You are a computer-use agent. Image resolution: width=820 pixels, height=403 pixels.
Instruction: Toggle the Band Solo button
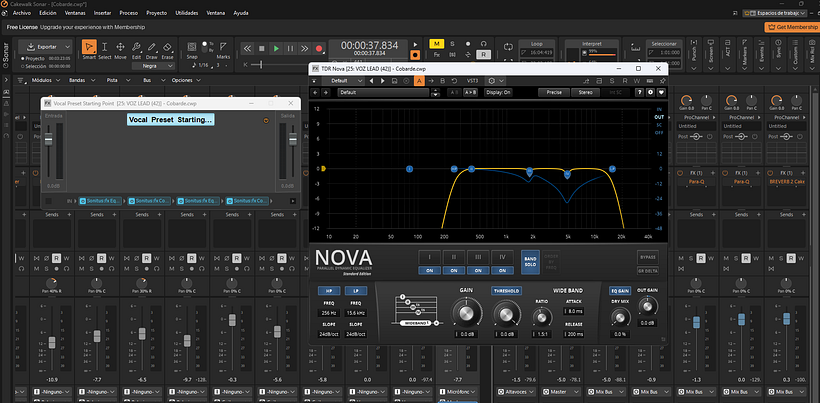530,263
